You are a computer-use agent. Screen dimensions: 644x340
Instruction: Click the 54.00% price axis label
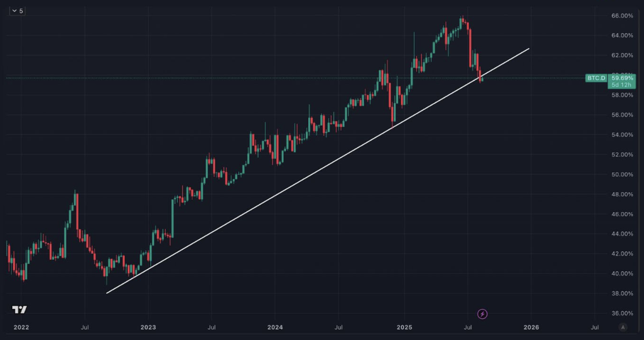[x=622, y=135]
